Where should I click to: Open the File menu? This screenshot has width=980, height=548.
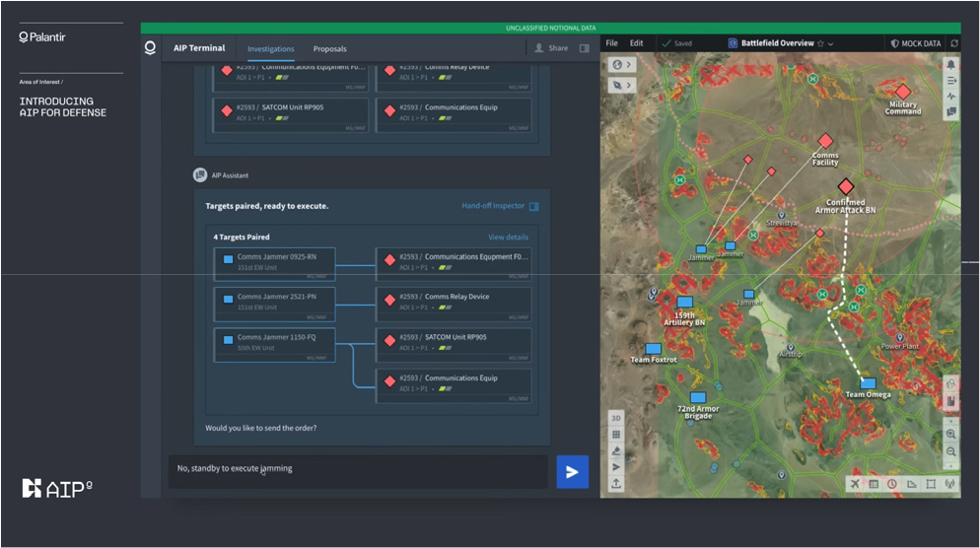[x=612, y=43]
